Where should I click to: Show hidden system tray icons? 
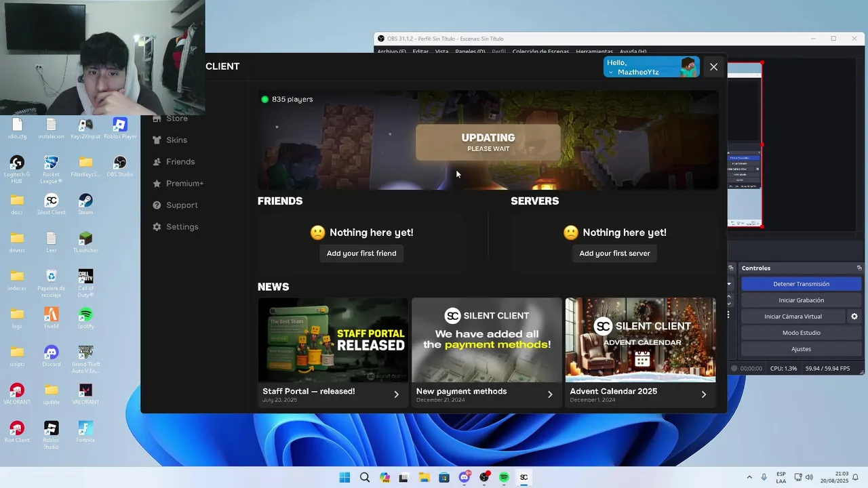[749, 477]
